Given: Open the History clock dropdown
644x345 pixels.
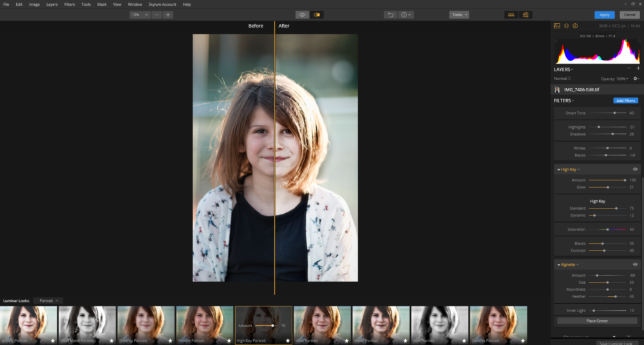Looking at the screenshot, I should pos(406,15).
